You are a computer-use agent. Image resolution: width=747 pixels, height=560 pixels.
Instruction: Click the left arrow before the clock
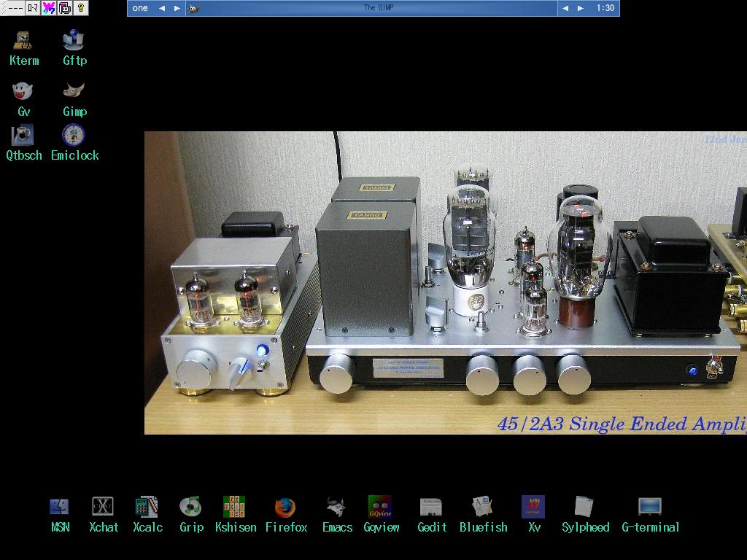pos(565,9)
